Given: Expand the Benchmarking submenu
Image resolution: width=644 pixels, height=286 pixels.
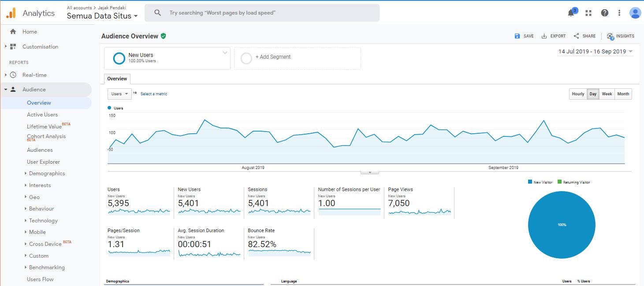Looking at the screenshot, I should [x=26, y=267].
